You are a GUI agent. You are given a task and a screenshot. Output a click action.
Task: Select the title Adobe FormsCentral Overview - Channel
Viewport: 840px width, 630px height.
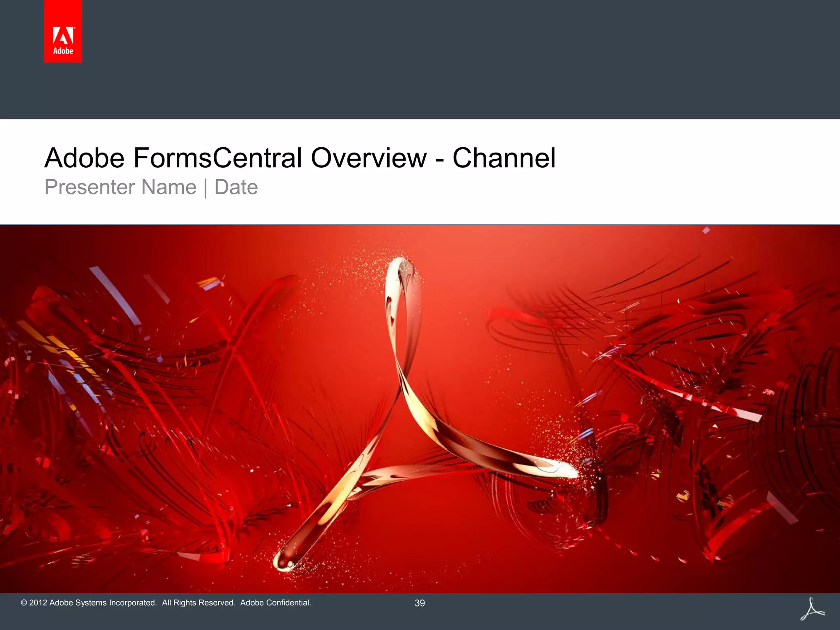point(300,158)
